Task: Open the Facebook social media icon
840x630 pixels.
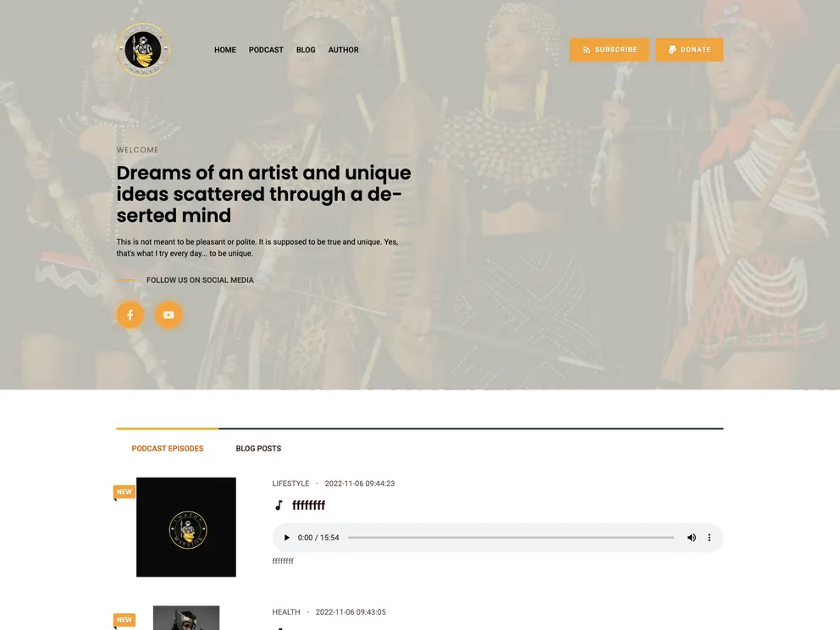Action: click(x=130, y=314)
